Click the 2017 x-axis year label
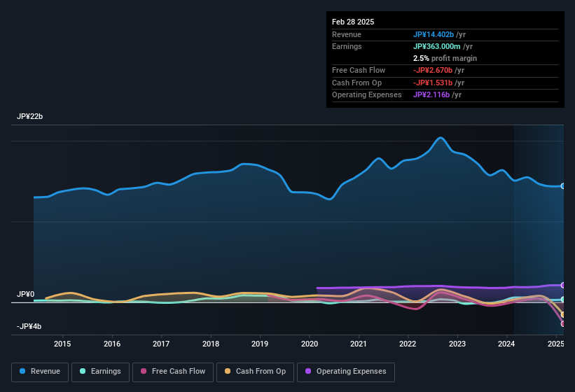The width and height of the screenshot is (575, 392). (161, 344)
